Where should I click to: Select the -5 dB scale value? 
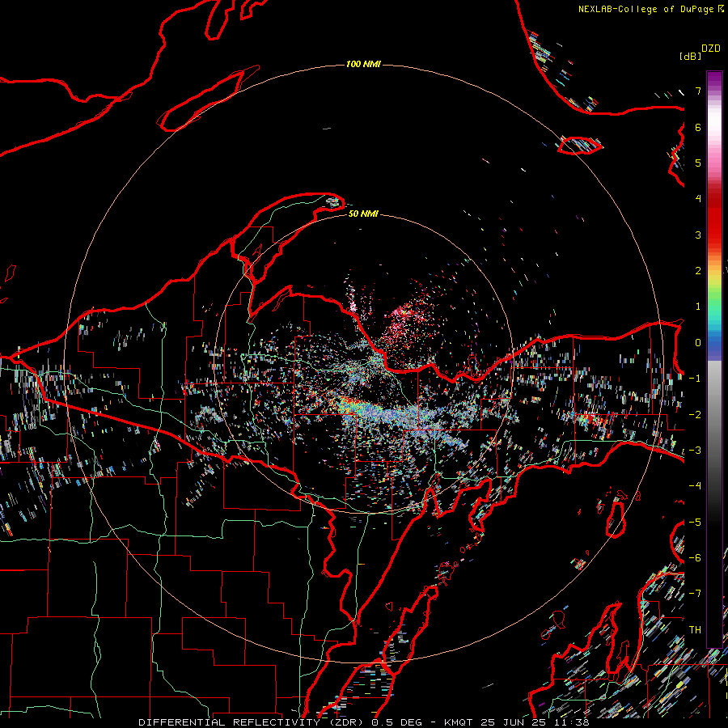point(695,523)
